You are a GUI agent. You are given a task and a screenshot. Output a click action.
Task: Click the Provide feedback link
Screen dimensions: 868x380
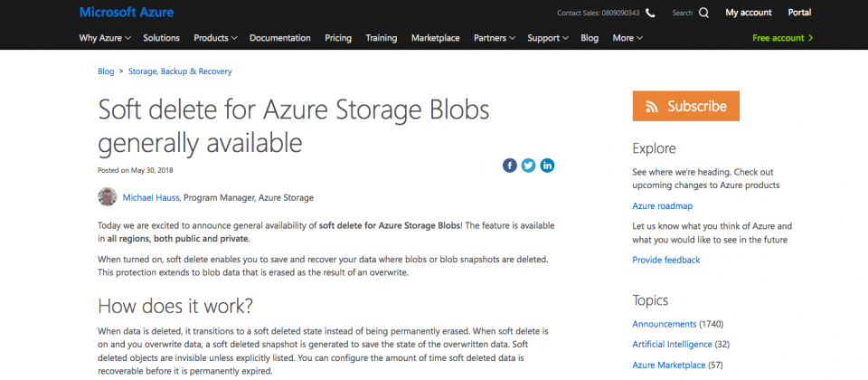pyautogui.click(x=665, y=260)
